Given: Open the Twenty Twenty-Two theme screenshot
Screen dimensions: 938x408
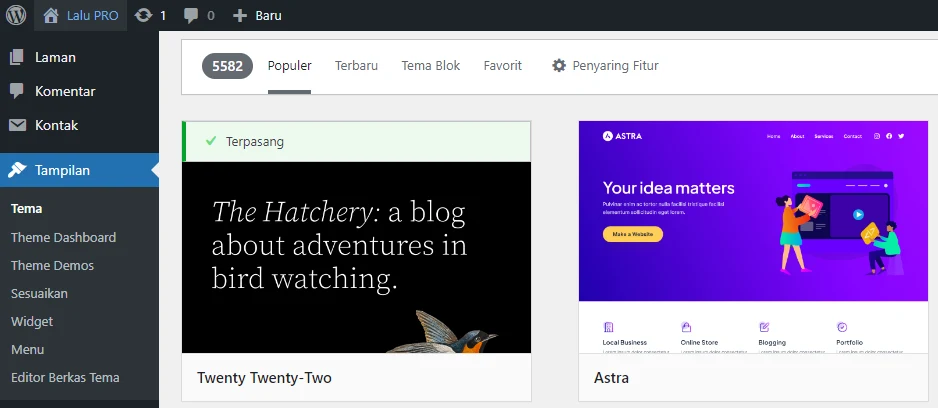Looking at the screenshot, I should [357, 257].
